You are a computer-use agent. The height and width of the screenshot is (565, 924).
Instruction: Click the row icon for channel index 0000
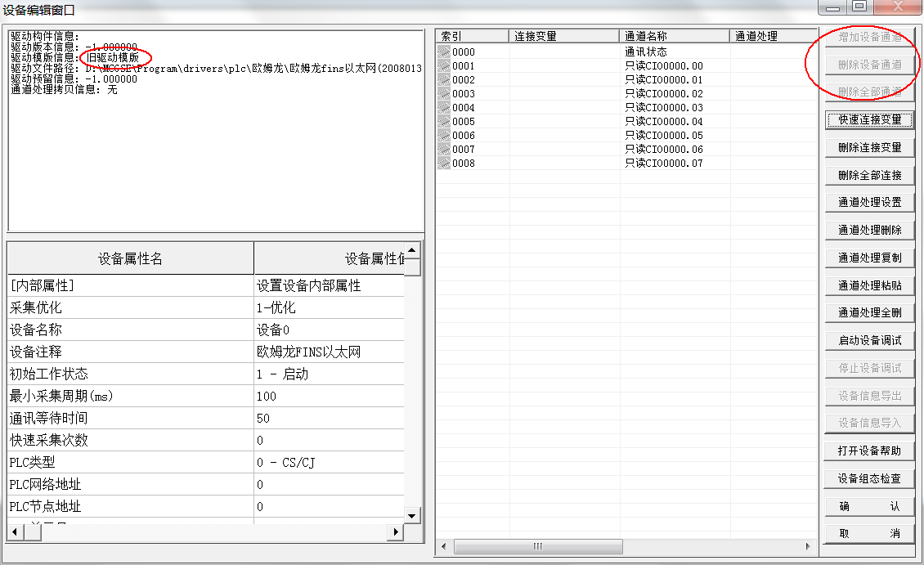(444, 52)
